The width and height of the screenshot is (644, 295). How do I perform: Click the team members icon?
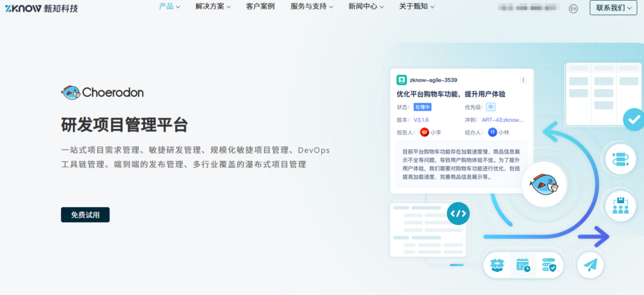pos(621,206)
